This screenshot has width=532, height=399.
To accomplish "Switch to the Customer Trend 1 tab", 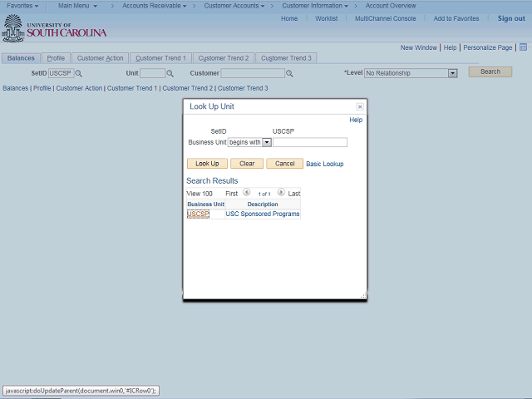I will click(x=160, y=58).
